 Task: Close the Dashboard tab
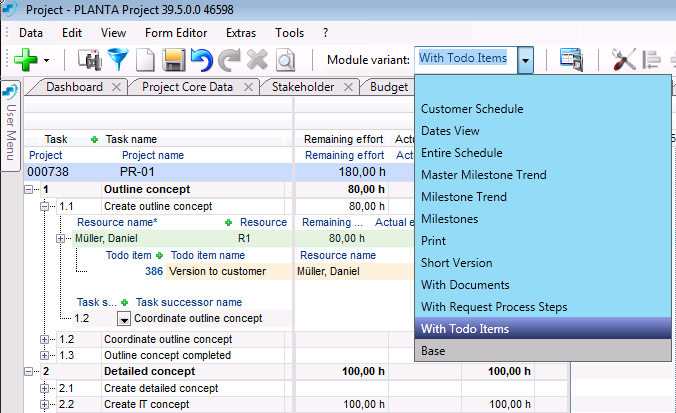pos(116,87)
